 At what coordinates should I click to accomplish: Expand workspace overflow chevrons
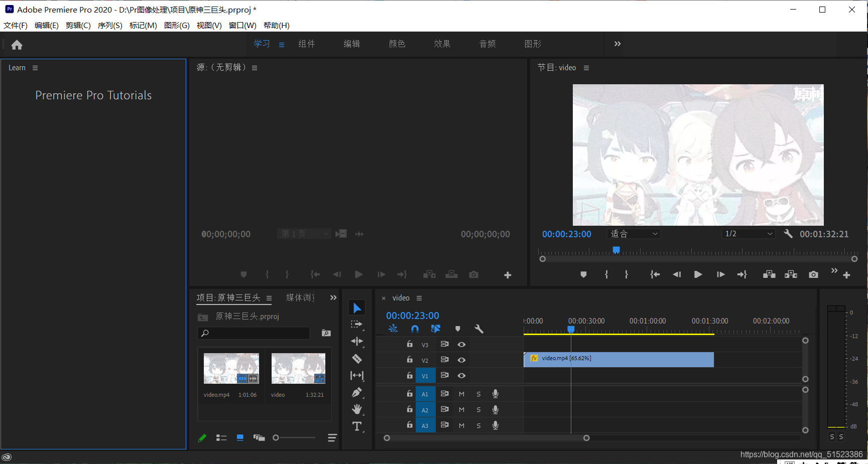[617, 44]
